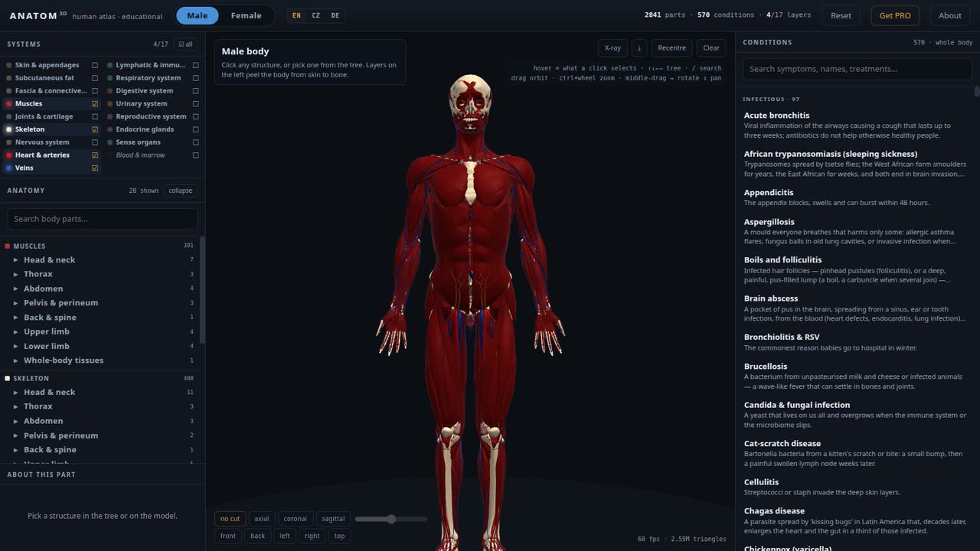The width and height of the screenshot is (980, 551).
Task: Open the Appendicitis condition entry
Action: point(855,197)
